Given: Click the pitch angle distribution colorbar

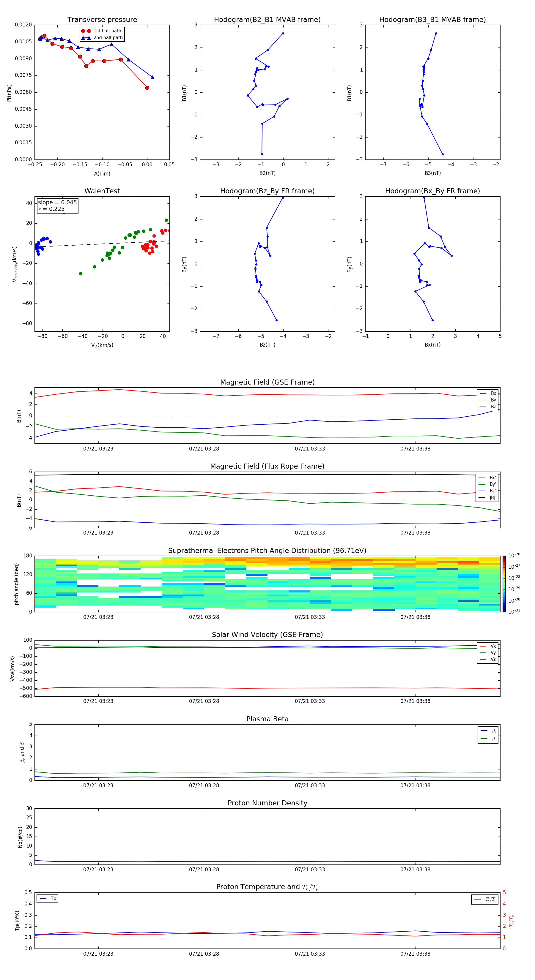Looking at the screenshot, I should point(504,584).
